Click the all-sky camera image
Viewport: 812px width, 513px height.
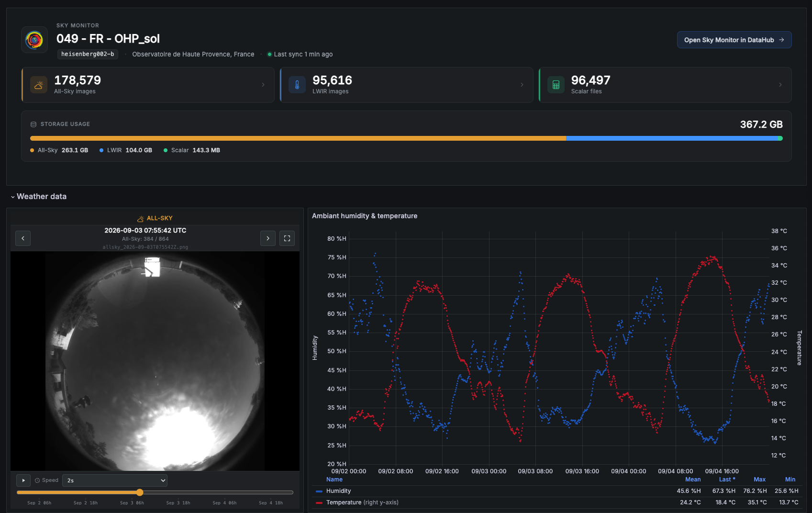155,361
